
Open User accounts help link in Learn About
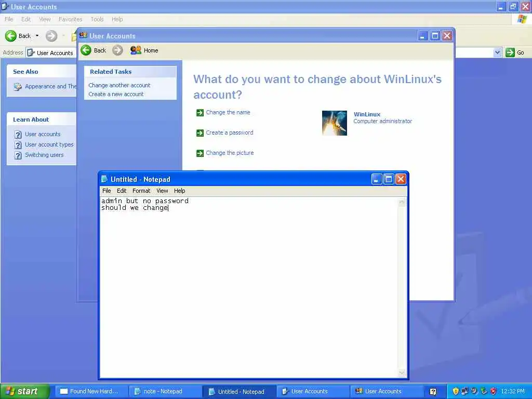(43, 134)
